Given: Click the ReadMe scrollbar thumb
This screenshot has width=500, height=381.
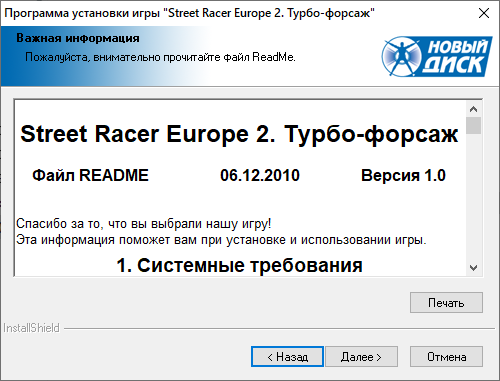Looking at the screenshot, I should (473, 125).
